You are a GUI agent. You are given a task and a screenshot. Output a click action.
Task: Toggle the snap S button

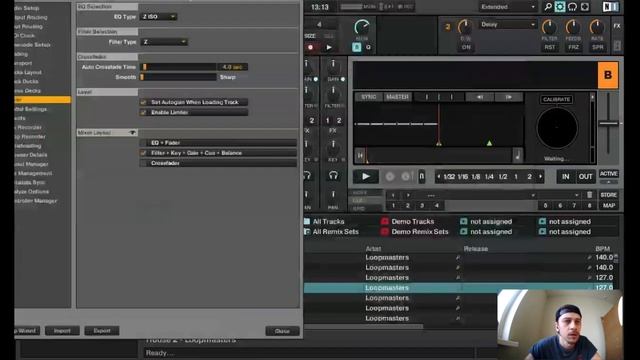[x=357, y=47]
